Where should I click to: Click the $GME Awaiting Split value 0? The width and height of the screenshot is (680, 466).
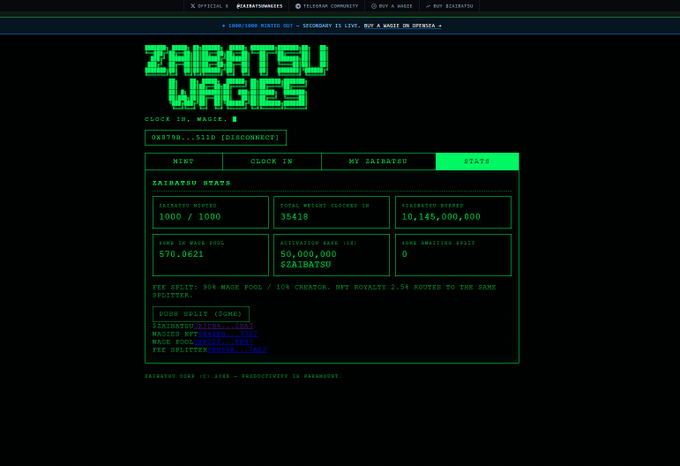(x=405, y=254)
